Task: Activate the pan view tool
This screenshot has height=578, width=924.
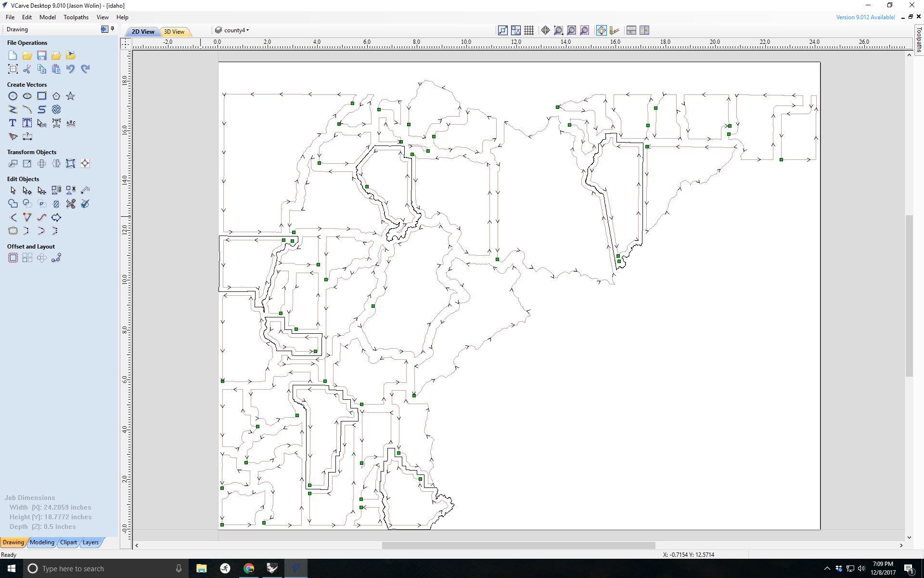Action: (545, 30)
